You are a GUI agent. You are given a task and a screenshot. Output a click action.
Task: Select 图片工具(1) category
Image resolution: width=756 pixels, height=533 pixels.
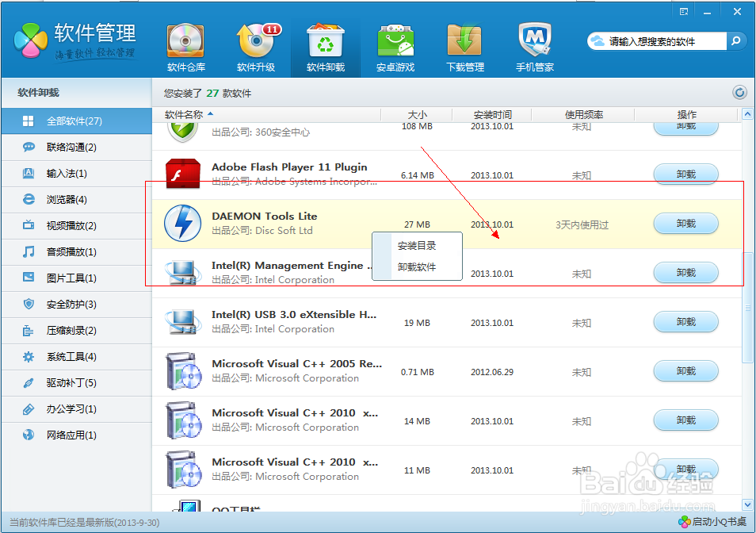(x=77, y=278)
